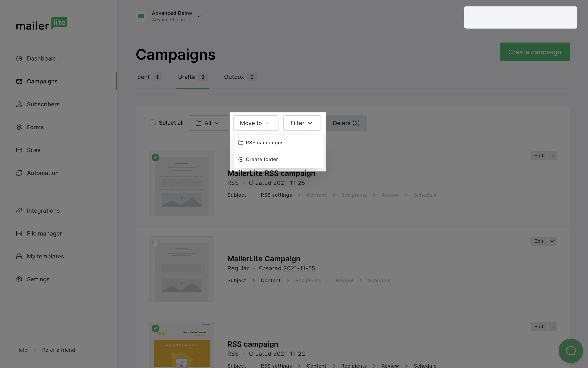This screenshot has width=588, height=368.
Task: Edit the RSS campaign draft
Action: click(x=539, y=327)
